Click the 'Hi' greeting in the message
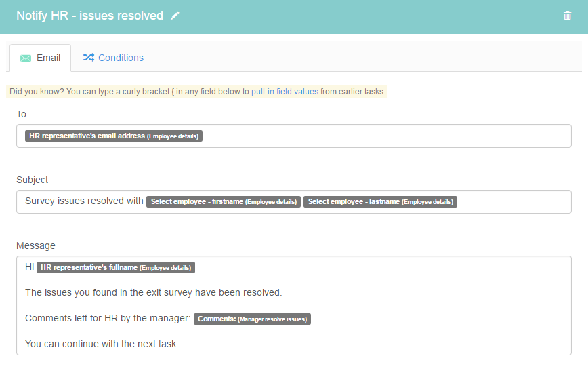Image resolution: width=588 pixels, height=375 pixels. click(x=29, y=267)
